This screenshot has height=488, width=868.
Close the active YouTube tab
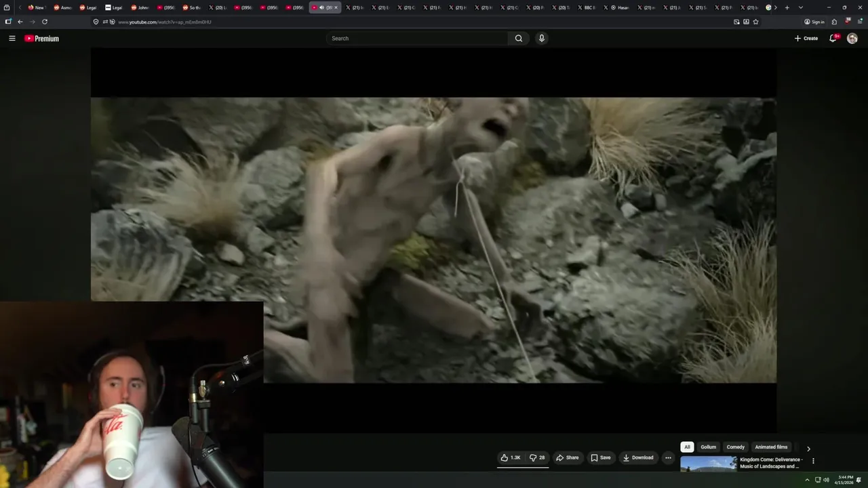336,7
